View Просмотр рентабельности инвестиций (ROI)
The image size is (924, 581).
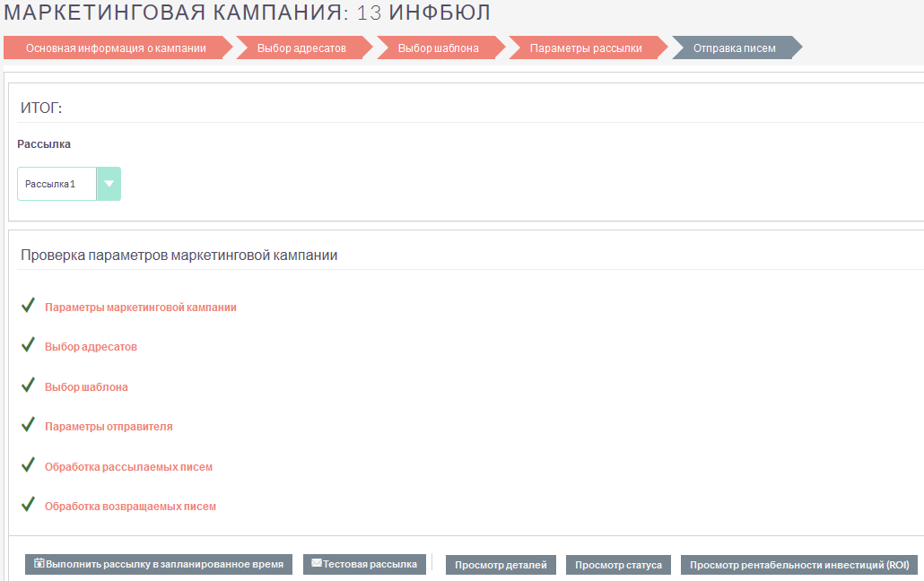pos(798,565)
